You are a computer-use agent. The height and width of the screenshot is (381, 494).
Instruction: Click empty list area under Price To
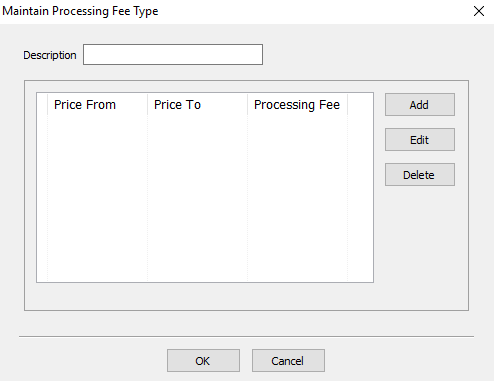(197, 198)
